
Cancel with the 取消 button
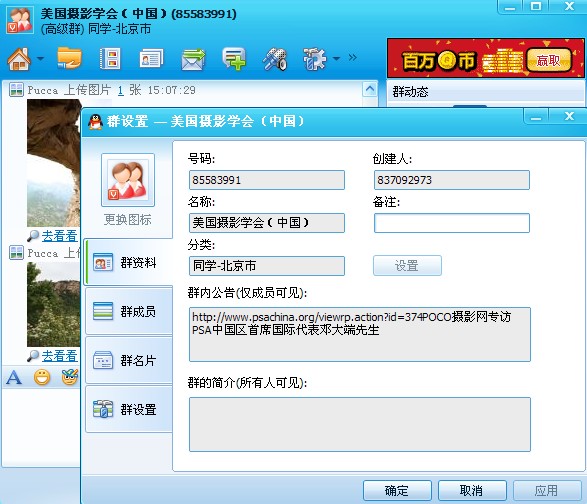pos(472,490)
